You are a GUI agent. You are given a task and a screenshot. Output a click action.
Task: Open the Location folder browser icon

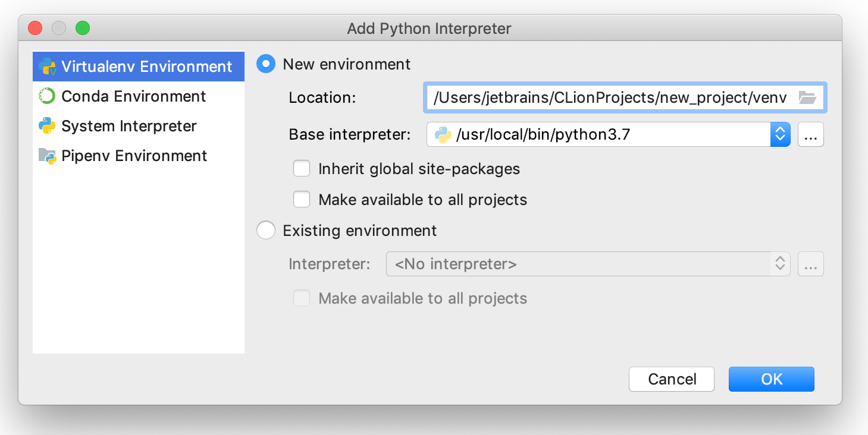coord(807,97)
